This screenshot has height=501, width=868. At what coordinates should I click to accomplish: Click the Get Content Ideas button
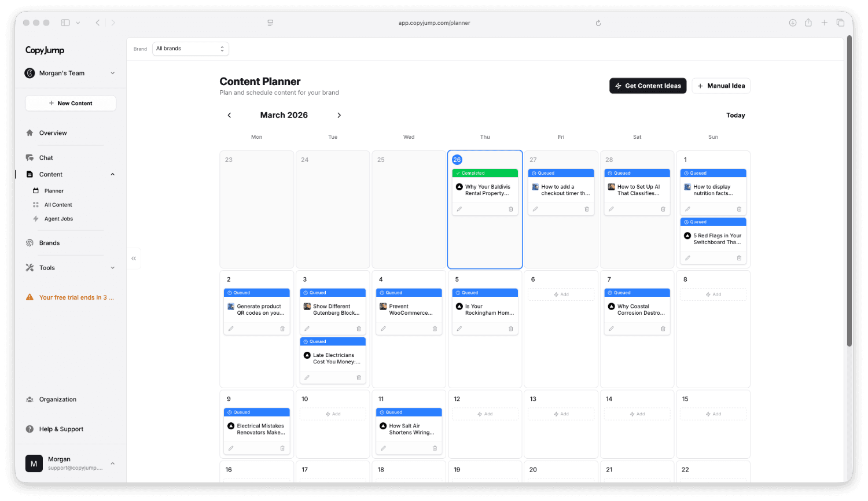click(x=648, y=86)
